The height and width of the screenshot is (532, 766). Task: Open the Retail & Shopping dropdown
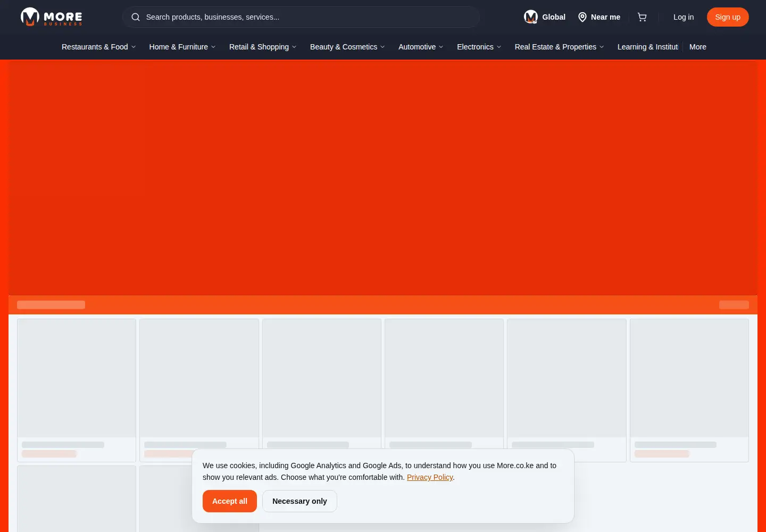pos(263,47)
